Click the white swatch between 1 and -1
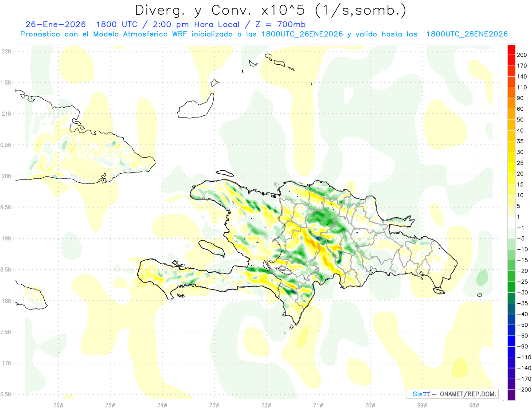The image size is (532, 411). pos(511,222)
